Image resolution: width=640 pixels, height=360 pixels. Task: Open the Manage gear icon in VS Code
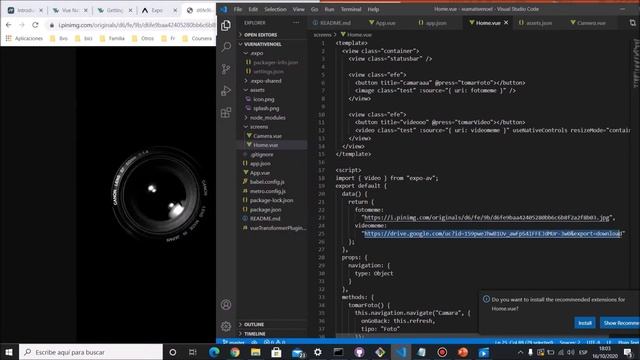(x=226, y=326)
